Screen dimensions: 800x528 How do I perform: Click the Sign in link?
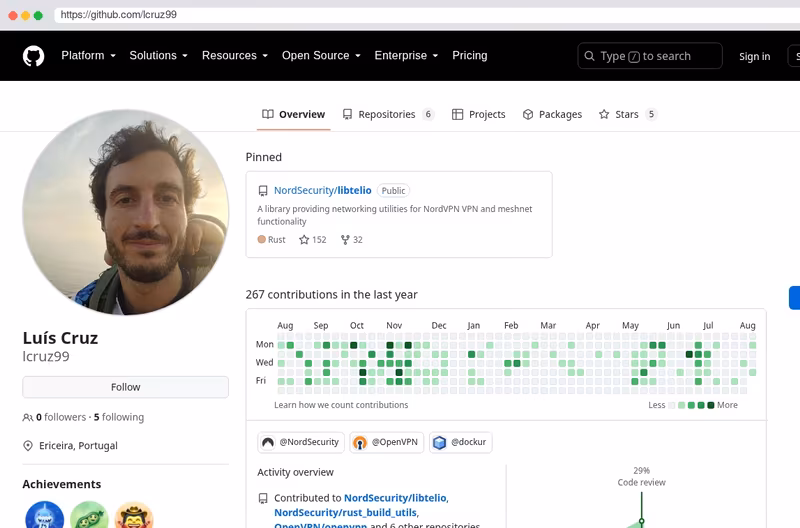[755, 57]
